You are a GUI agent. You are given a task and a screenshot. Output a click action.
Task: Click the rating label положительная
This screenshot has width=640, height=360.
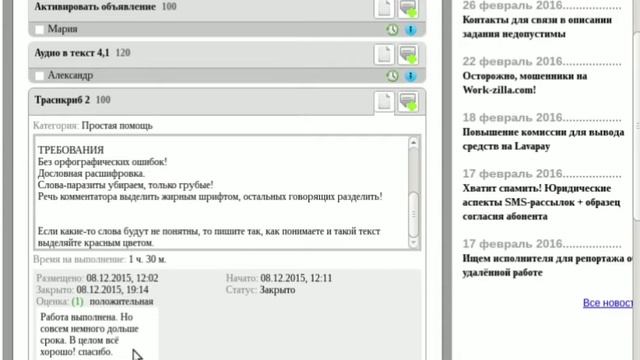122,302
